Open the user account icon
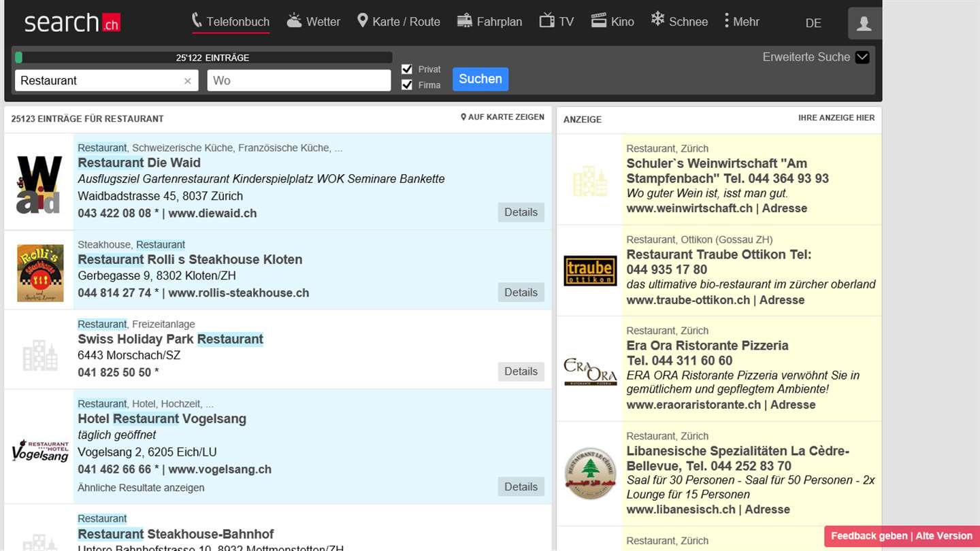This screenshot has height=551, width=980. point(864,23)
